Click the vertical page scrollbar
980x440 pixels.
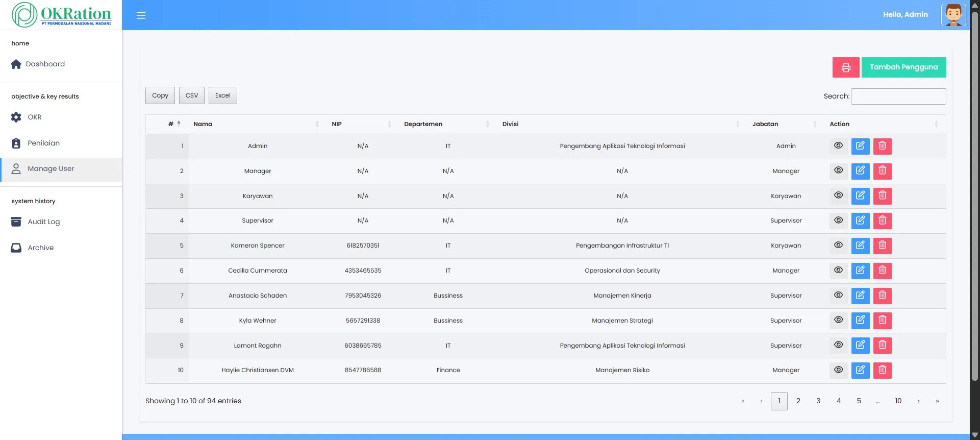975,197
